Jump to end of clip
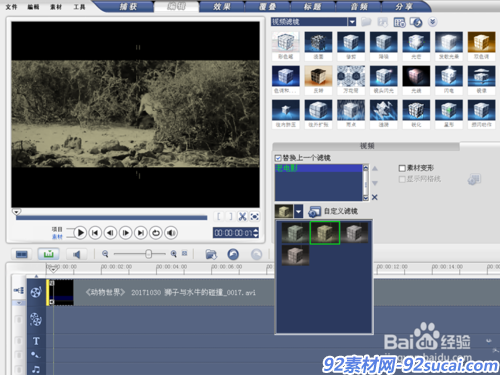This screenshot has width=500, height=375. [141, 233]
